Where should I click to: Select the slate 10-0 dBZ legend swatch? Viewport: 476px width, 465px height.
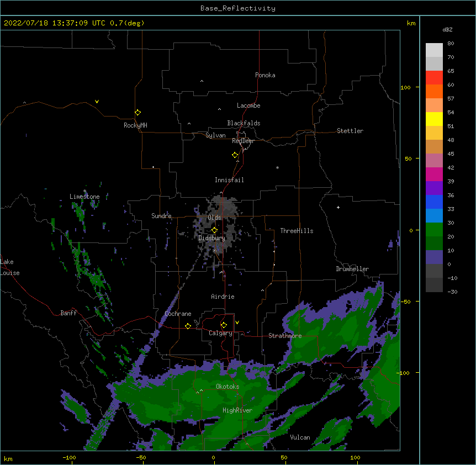coord(434,257)
